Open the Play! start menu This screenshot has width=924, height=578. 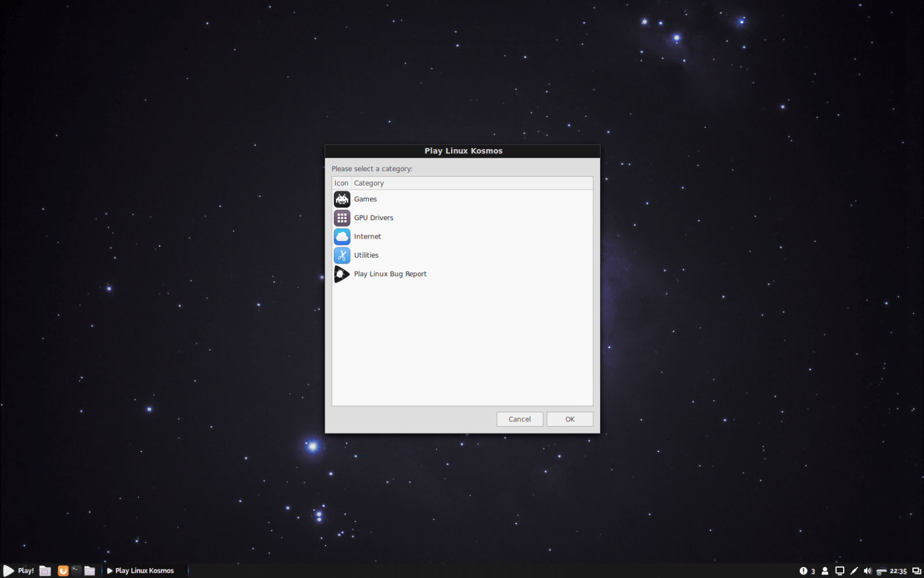click(18, 570)
